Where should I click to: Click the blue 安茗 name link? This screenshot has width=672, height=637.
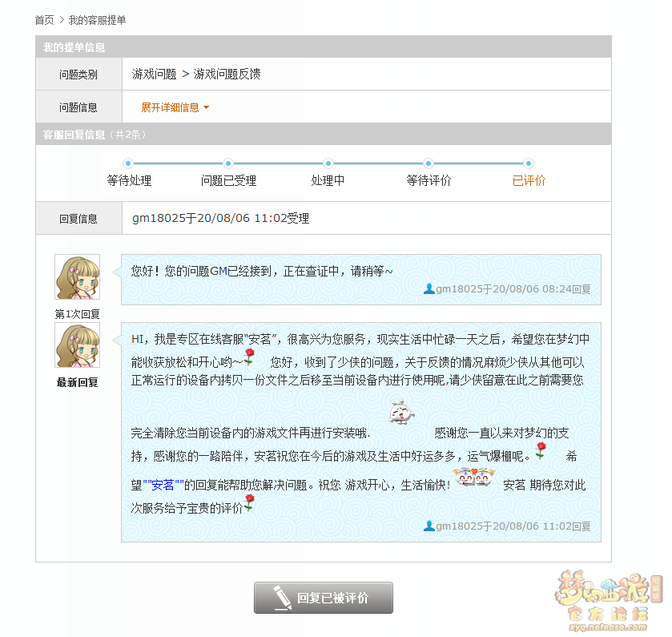(x=163, y=486)
